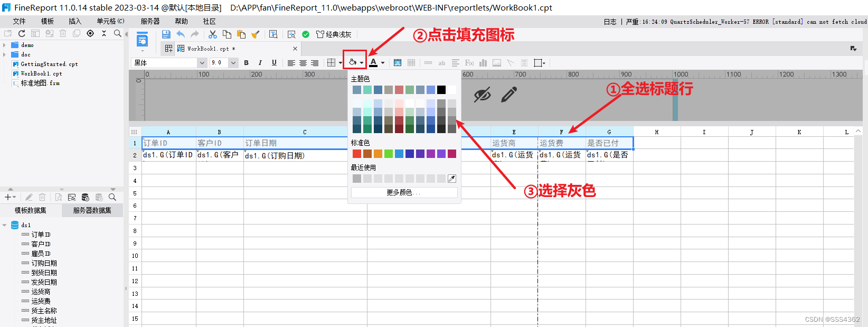Refresh the file tree

click(x=22, y=33)
